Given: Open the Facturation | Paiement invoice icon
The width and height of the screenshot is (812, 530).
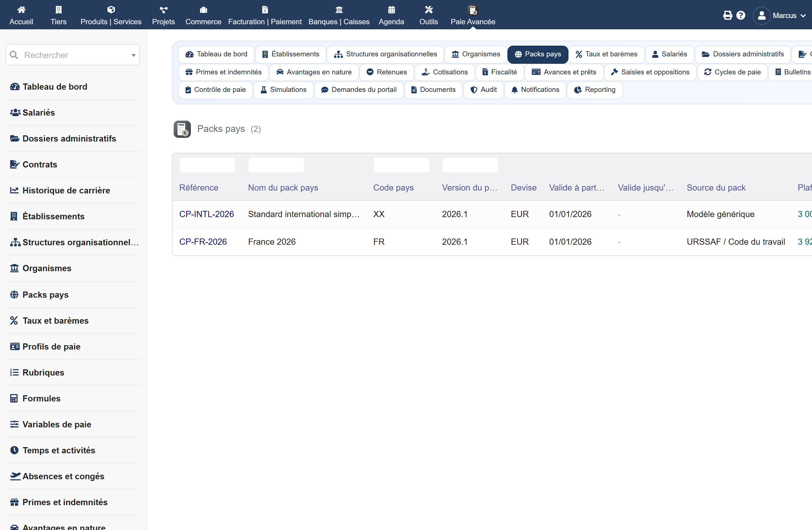Looking at the screenshot, I should coord(265,10).
